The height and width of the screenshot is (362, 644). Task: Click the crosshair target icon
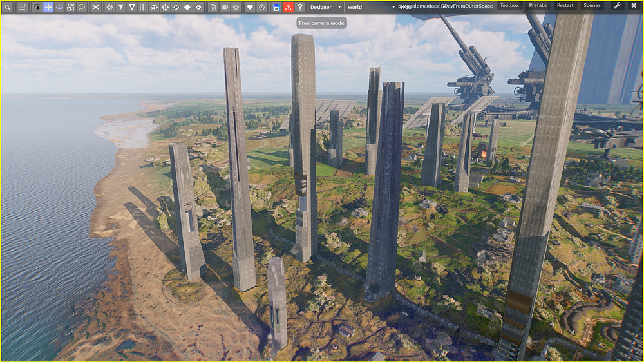coord(165,7)
